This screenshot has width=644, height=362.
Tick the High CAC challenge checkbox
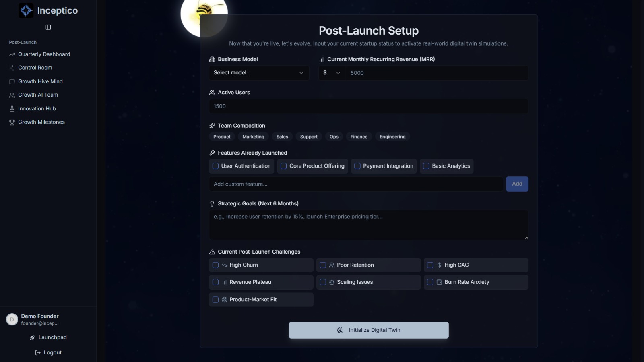click(x=430, y=265)
